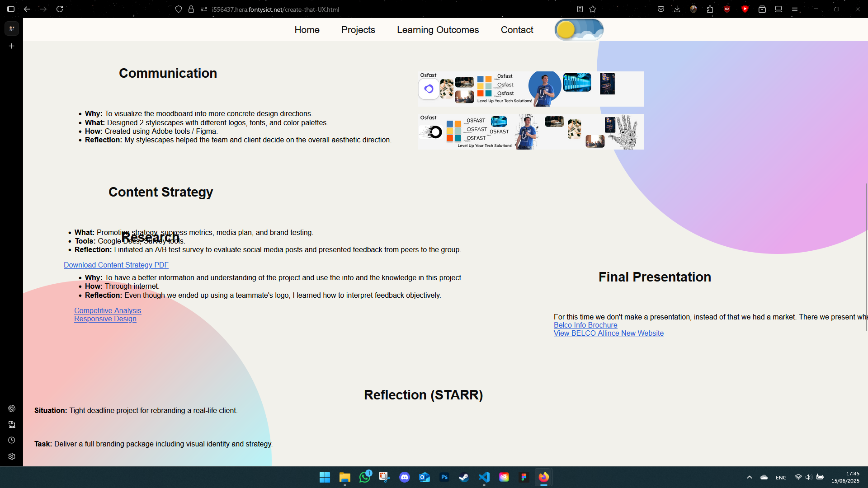This screenshot has width=868, height=488.
Task: Click View BELCO Allince New Website
Action: (x=609, y=333)
